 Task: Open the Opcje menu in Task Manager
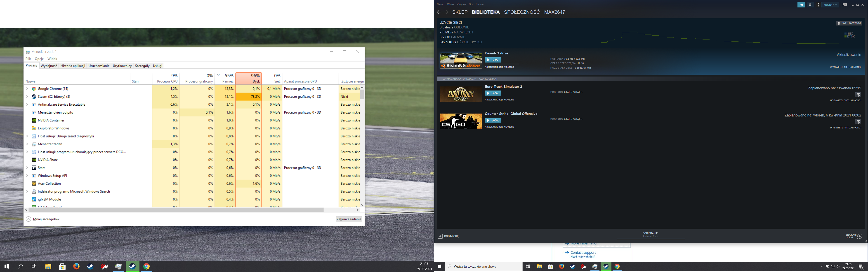pyautogui.click(x=39, y=59)
